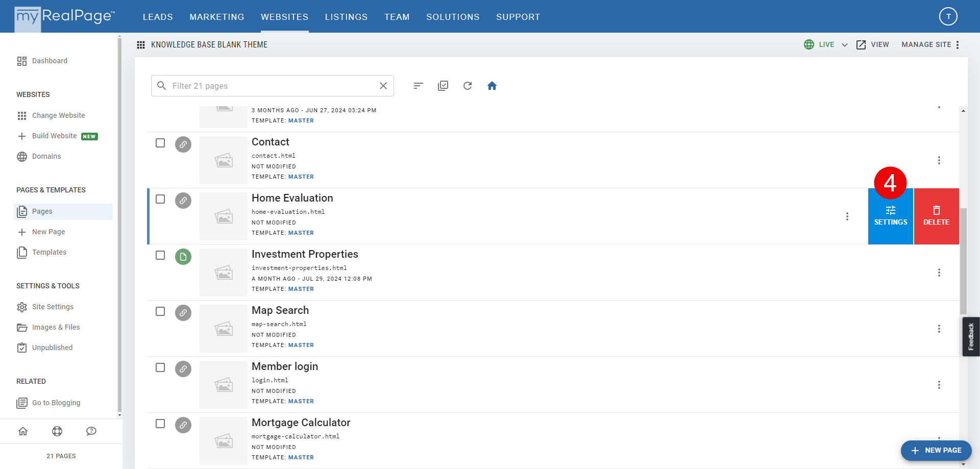Clear the page filter with the X icon

coord(383,86)
